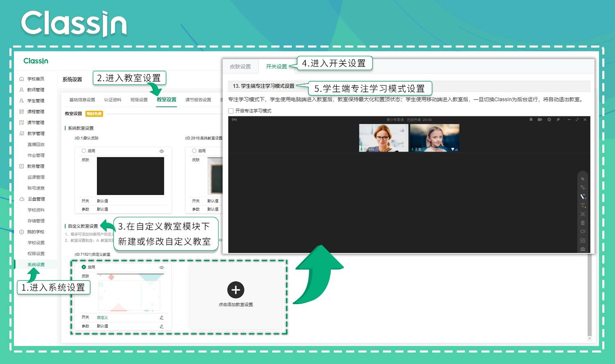Open 存储管理 in the sidebar
615x364 pixels.
tap(36, 221)
